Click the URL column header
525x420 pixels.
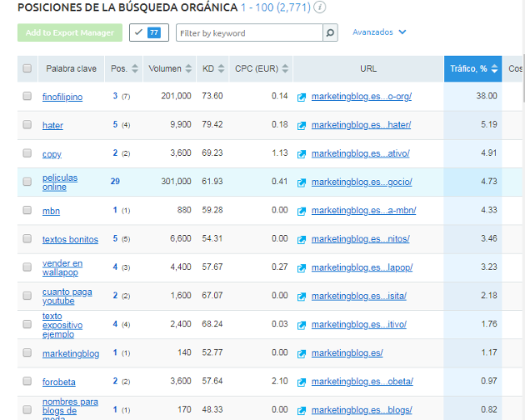coord(368,68)
